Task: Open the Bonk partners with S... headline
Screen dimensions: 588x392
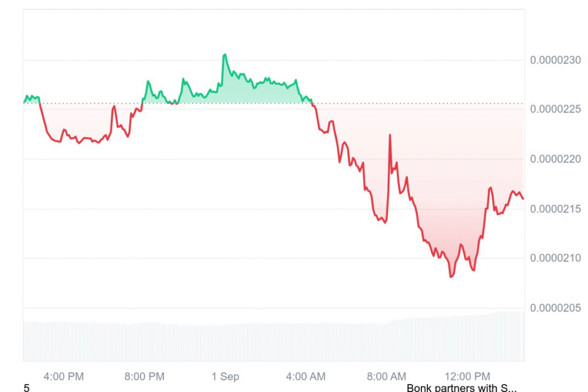Action: tap(462, 387)
